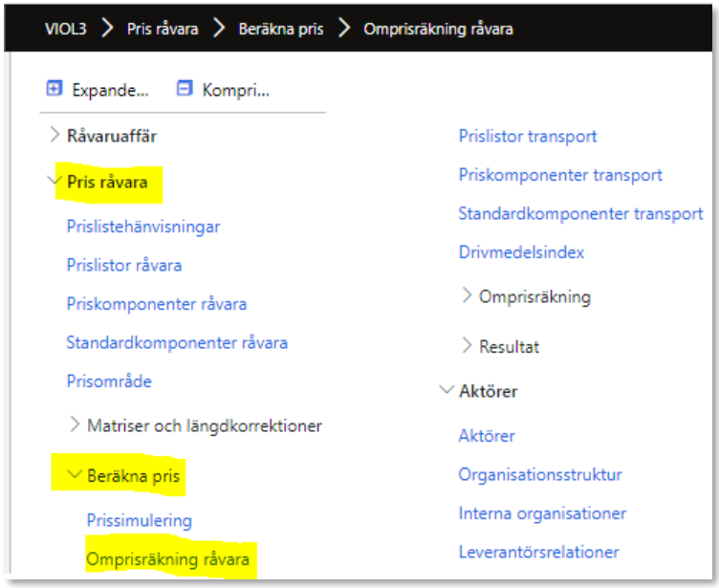The height and width of the screenshot is (588, 719).
Task: Collapse the Beräkna pris group
Action: pyautogui.click(x=75, y=474)
